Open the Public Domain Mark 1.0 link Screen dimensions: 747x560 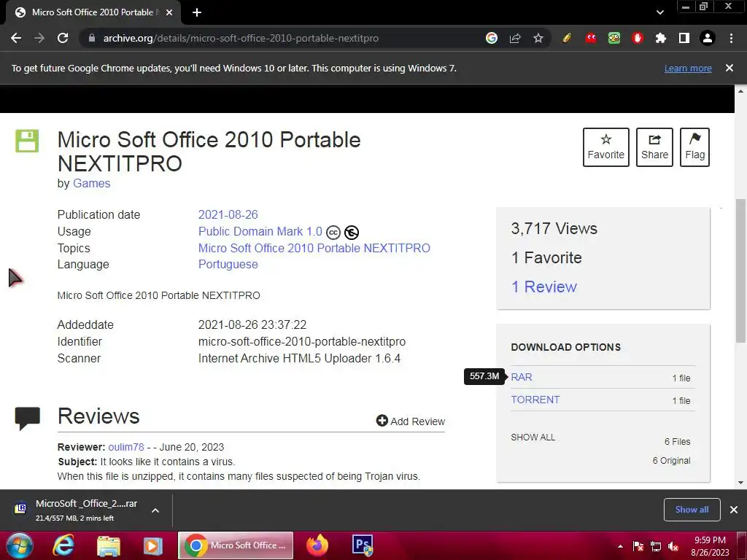(x=260, y=231)
